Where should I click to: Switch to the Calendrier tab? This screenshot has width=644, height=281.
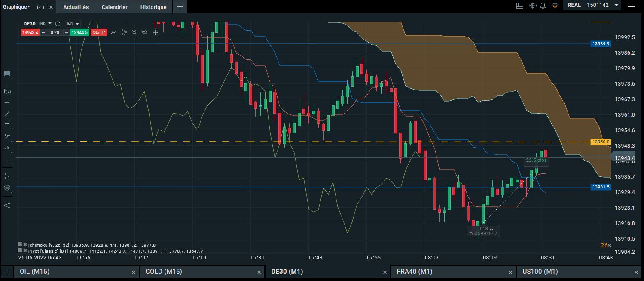[114, 7]
